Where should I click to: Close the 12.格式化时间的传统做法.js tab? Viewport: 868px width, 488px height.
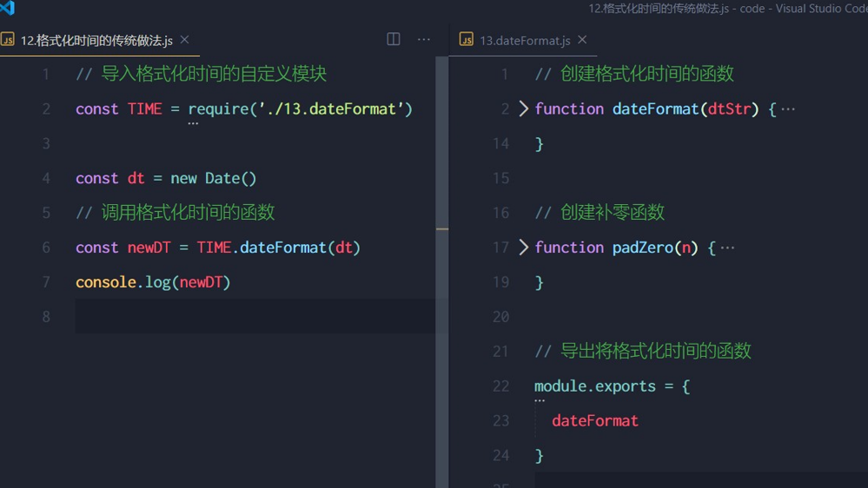tap(184, 40)
